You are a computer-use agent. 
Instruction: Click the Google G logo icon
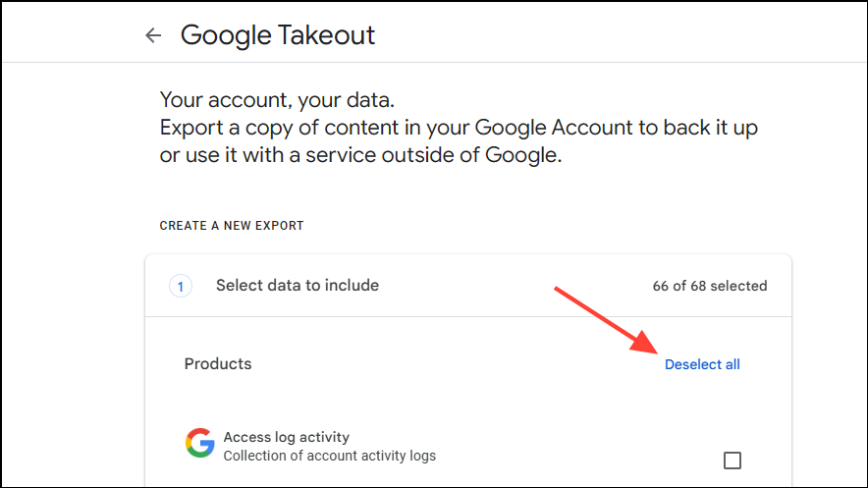pos(200,443)
